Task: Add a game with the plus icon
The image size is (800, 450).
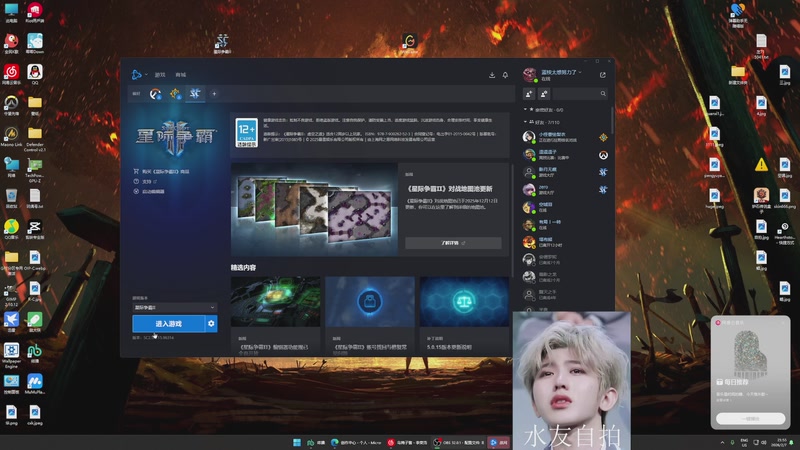Action: coord(214,94)
